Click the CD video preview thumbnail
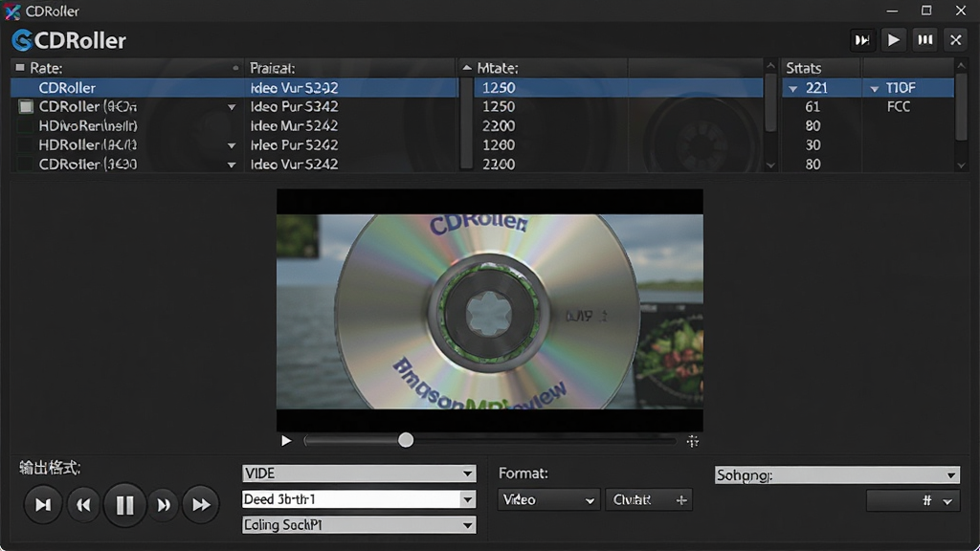The width and height of the screenshot is (980, 551). click(489, 311)
